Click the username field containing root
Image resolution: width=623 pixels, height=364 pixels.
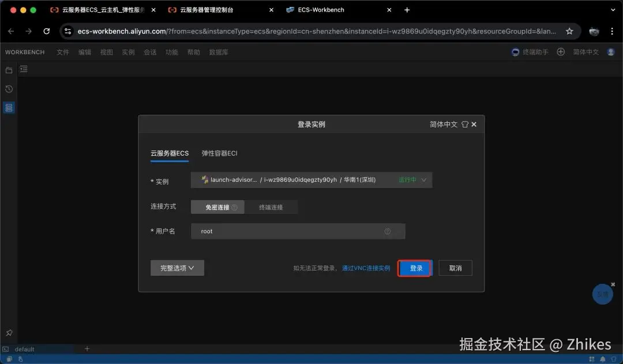(298, 231)
